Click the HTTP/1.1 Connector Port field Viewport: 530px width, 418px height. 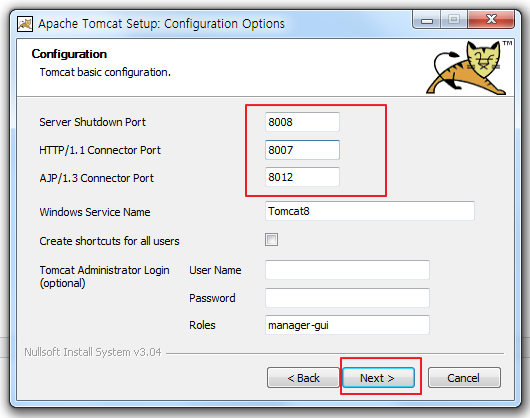[x=302, y=150]
